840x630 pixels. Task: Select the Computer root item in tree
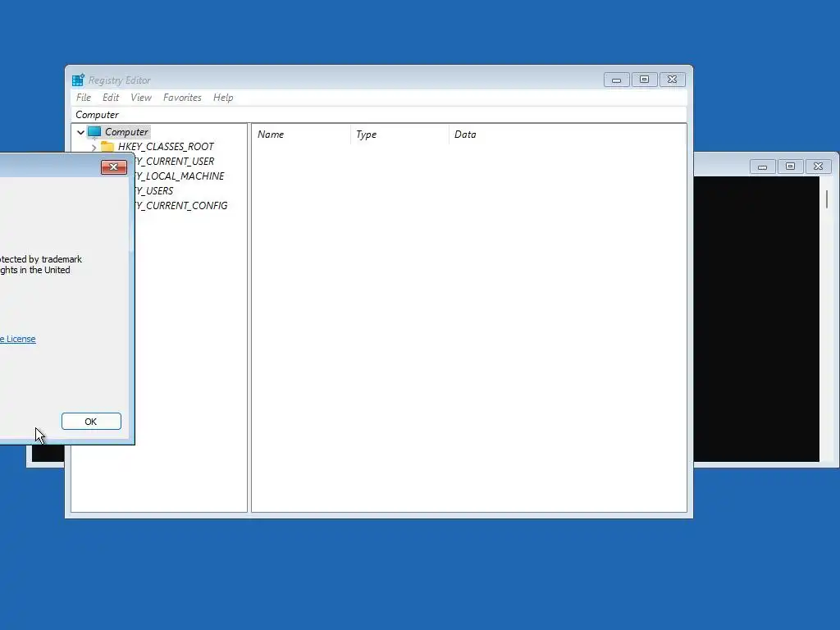coord(126,132)
